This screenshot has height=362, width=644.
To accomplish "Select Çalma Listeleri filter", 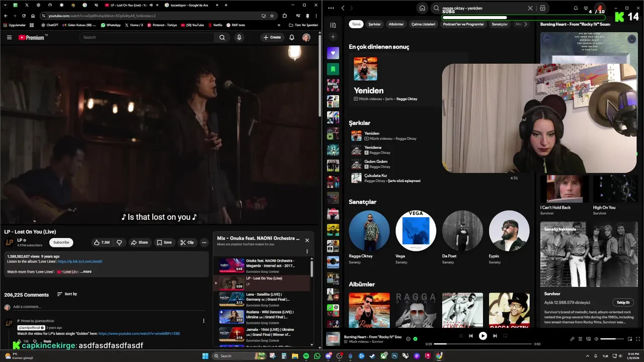I will tap(423, 24).
